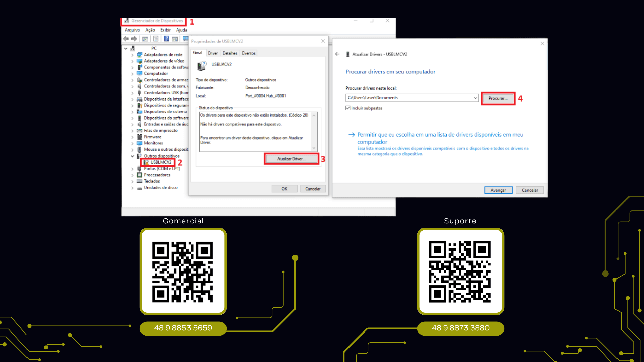This screenshot has width=644, height=362.
Task: Click the Portas (COM e LPT) icon
Action: coord(140,169)
